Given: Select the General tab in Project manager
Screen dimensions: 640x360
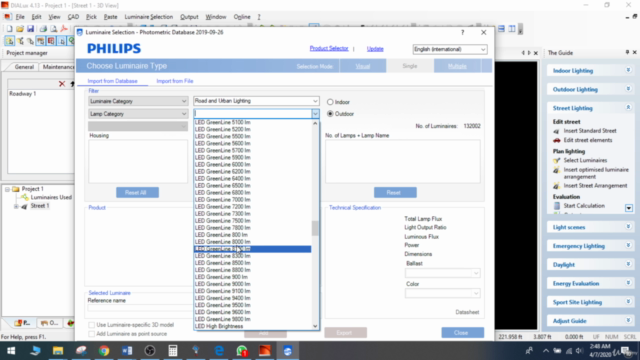Looking at the screenshot, I should click(x=24, y=67).
